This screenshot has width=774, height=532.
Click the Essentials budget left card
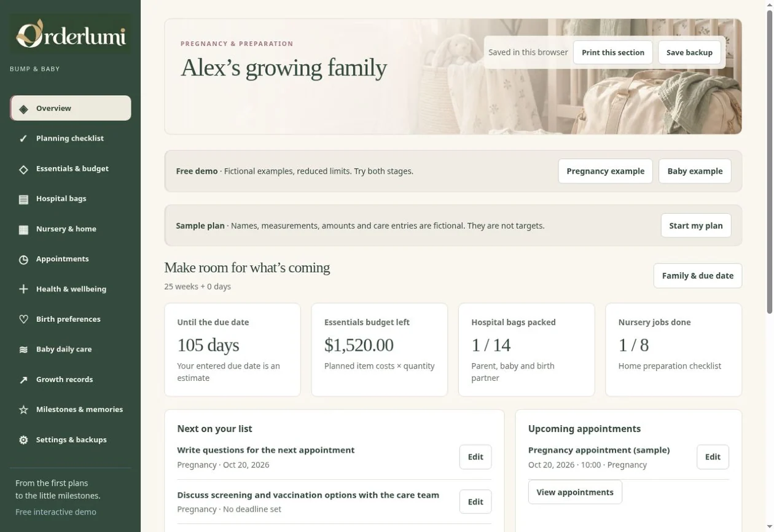(380, 350)
